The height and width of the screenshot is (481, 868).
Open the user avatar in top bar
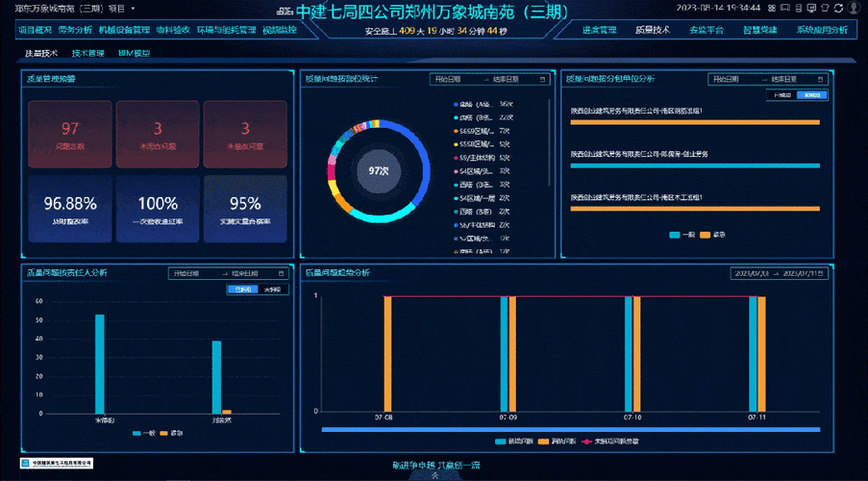[853, 8]
